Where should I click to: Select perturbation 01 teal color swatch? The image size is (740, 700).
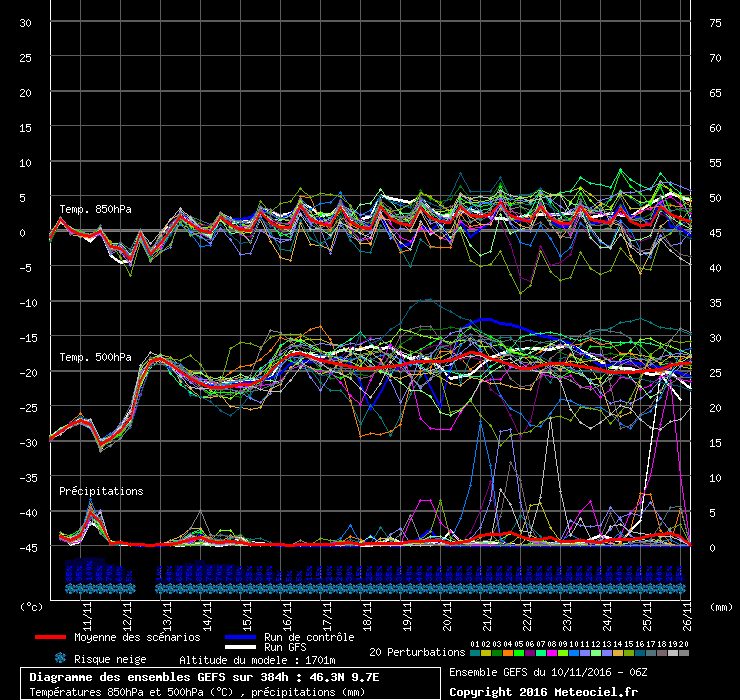(475, 653)
